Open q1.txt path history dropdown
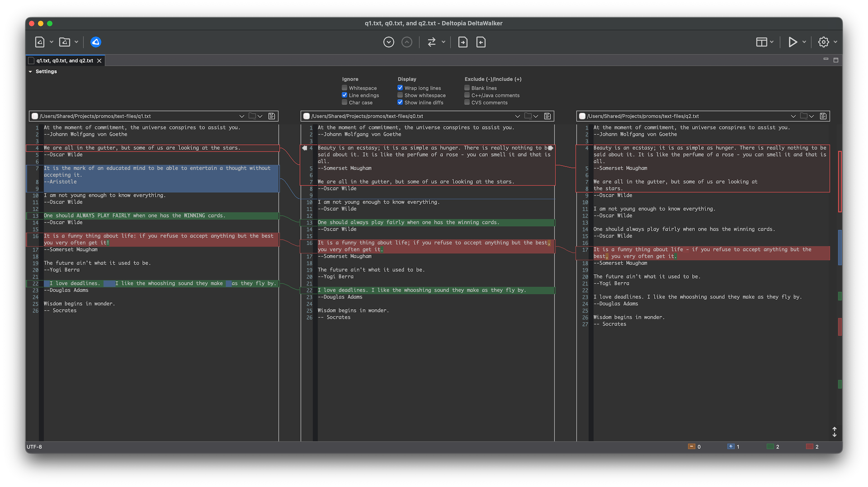This screenshot has height=487, width=868. coord(242,116)
